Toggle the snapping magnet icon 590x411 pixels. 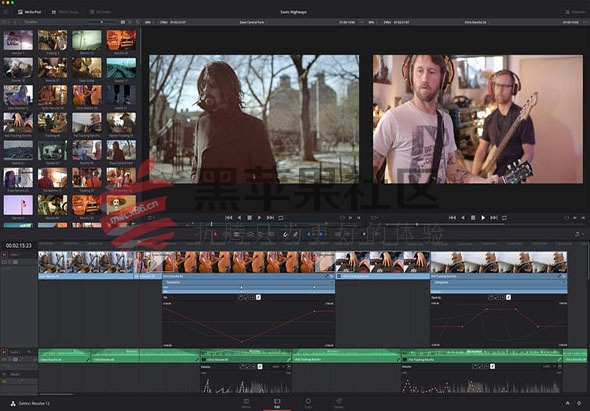pyautogui.click(x=286, y=234)
